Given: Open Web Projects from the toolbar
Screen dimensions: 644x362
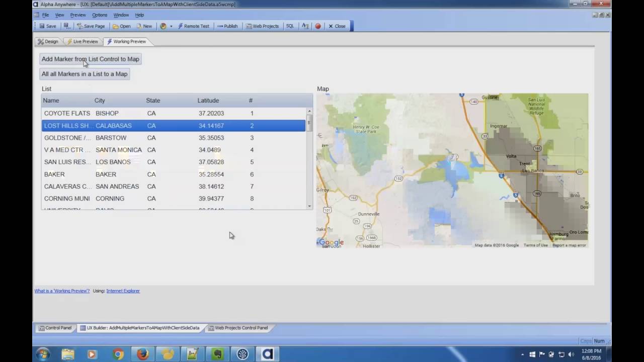Looking at the screenshot, I should pyautogui.click(x=262, y=26).
